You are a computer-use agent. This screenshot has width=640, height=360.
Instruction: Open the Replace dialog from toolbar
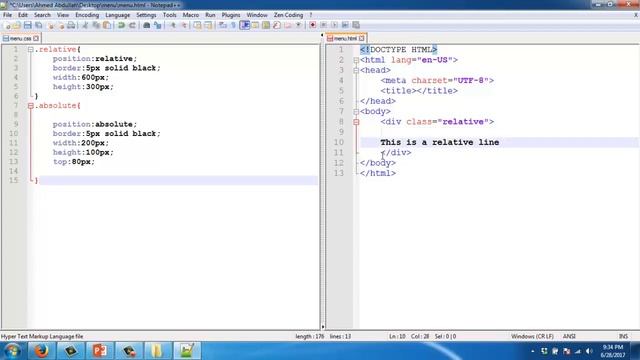[158, 25]
